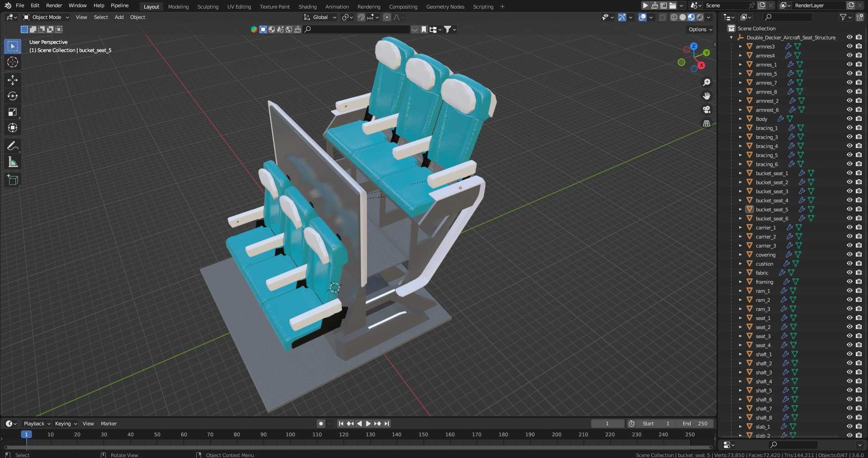Image resolution: width=868 pixels, height=458 pixels.
Task: Open the Pipeline menu
Action: 119,5
